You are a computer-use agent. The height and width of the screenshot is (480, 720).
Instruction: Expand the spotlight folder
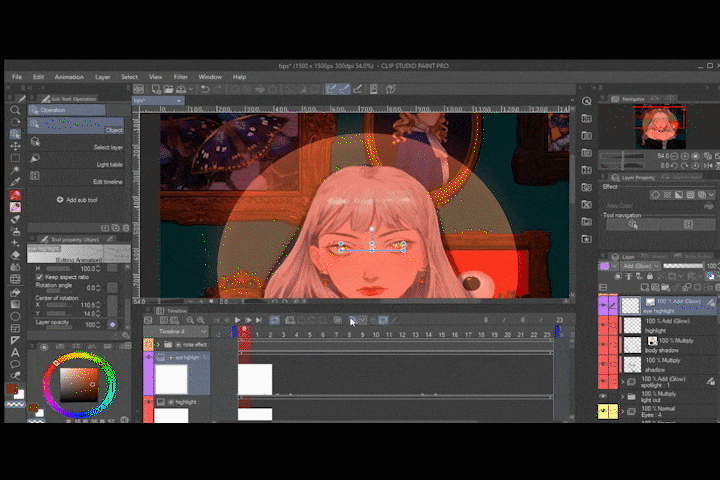623,382
